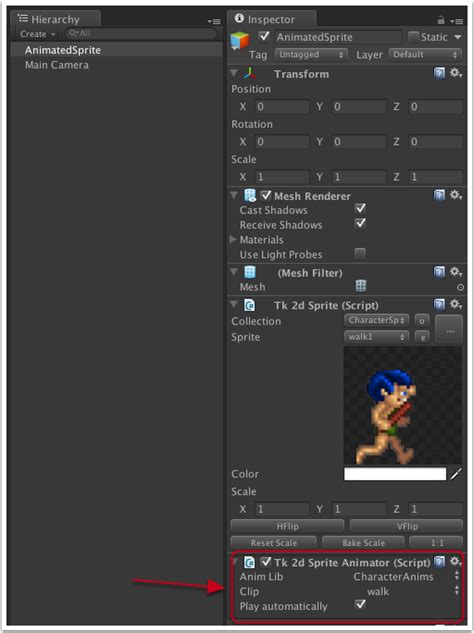Click the Tk 2d Sprite help icon
The height and width of the screenshot is (633, 474).
439,304
